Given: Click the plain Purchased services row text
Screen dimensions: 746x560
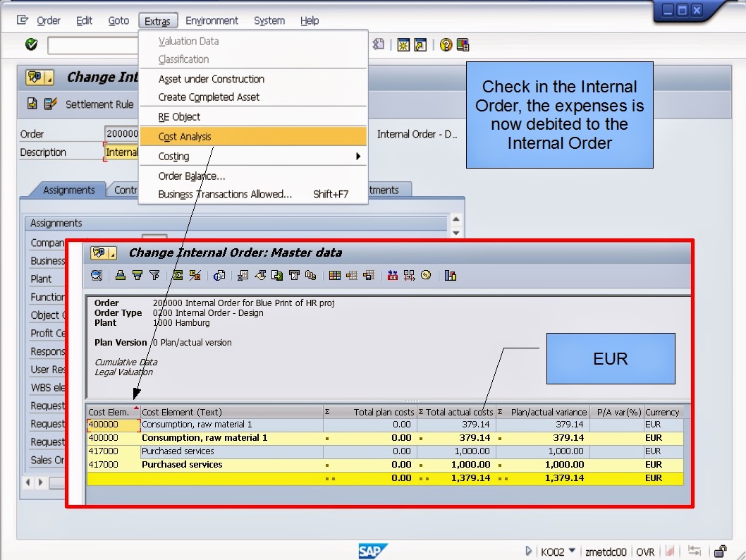Looking at the screenshot, I should point(178,451).
